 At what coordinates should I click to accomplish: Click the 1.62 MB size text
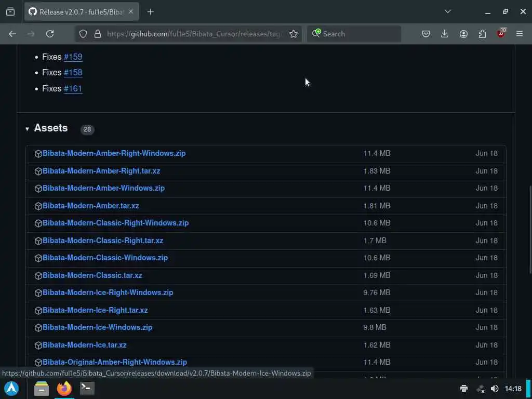click(377, 345)
